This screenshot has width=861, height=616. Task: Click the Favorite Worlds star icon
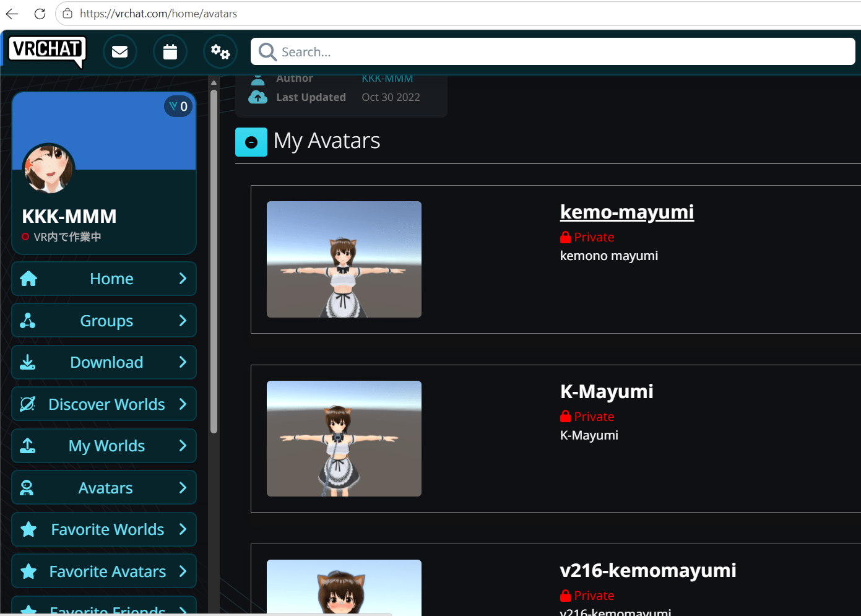click(28, 529)
